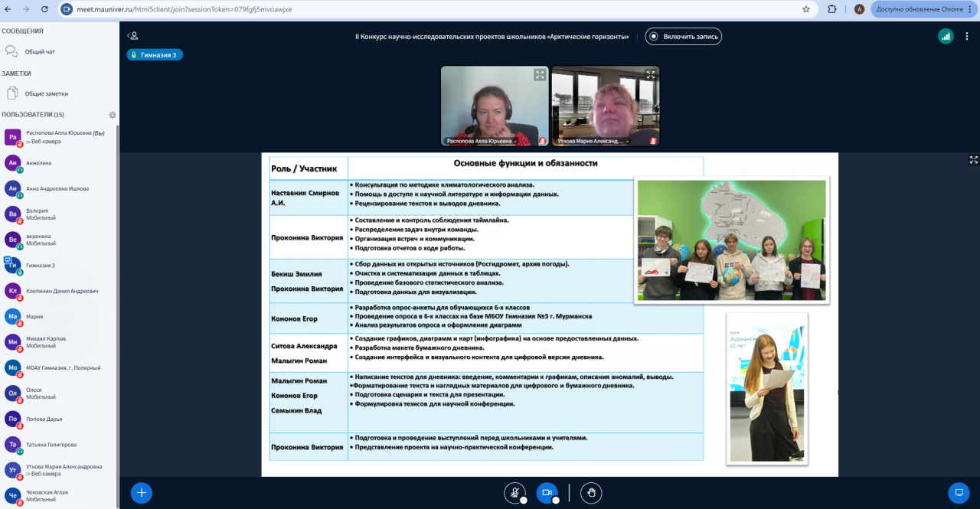
Task: Raise your hand
Action: point(590,493)
